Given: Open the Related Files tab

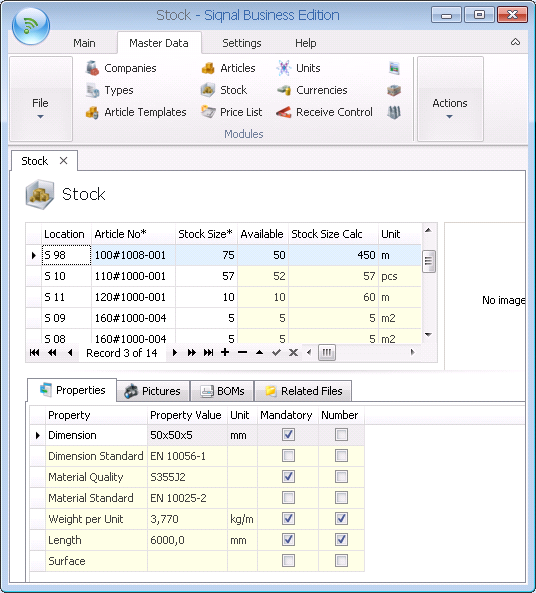Looking at the screenshot, I should point(303,391).
